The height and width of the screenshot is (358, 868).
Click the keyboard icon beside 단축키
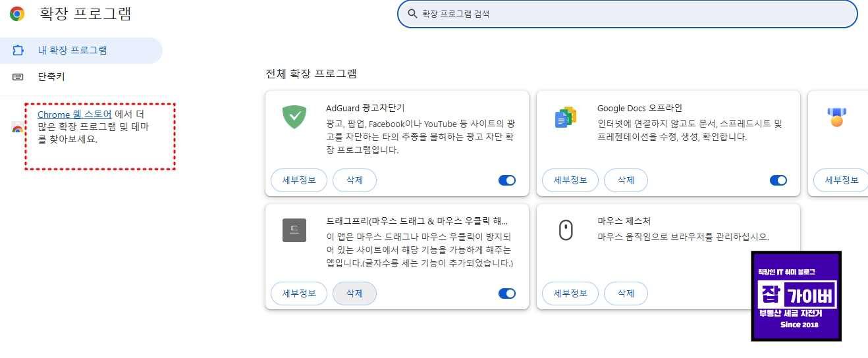pyautogui.click(x=18, y=77)
